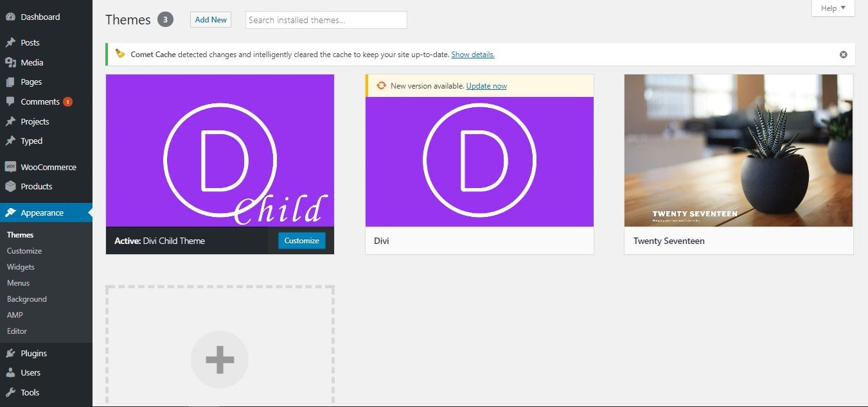The image size is (868, 407).
Task: Click the 'Twenty Seventeen' theme name label
Action: [x=669, y=241]
